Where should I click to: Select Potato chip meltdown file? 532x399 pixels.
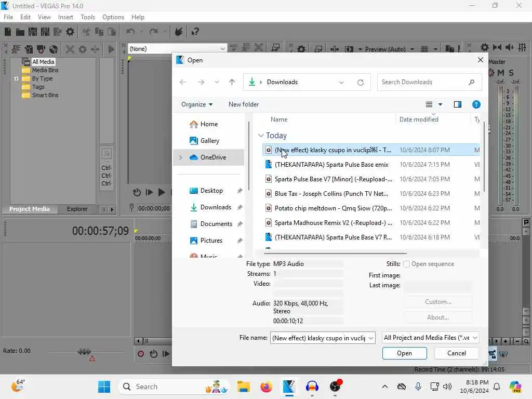click(370, 208)
